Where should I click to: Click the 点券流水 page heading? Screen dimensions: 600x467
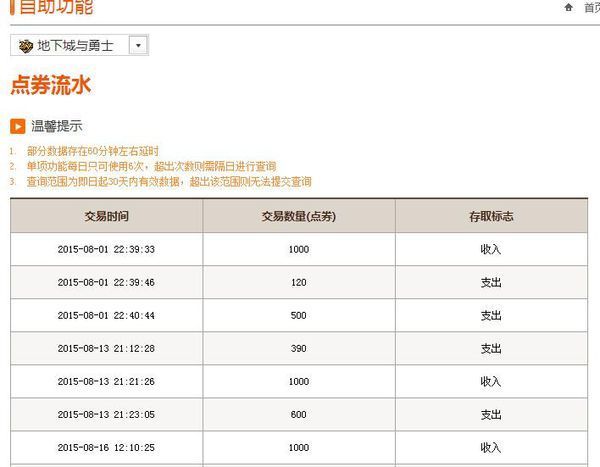(x=51, y=85)
